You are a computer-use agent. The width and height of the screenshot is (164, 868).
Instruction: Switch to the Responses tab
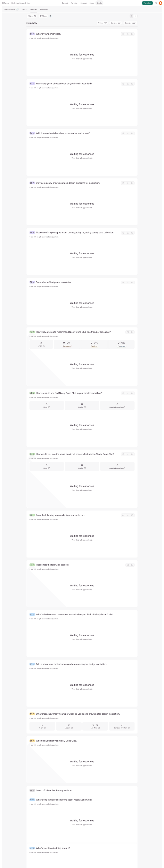click(x=44, y=9)
